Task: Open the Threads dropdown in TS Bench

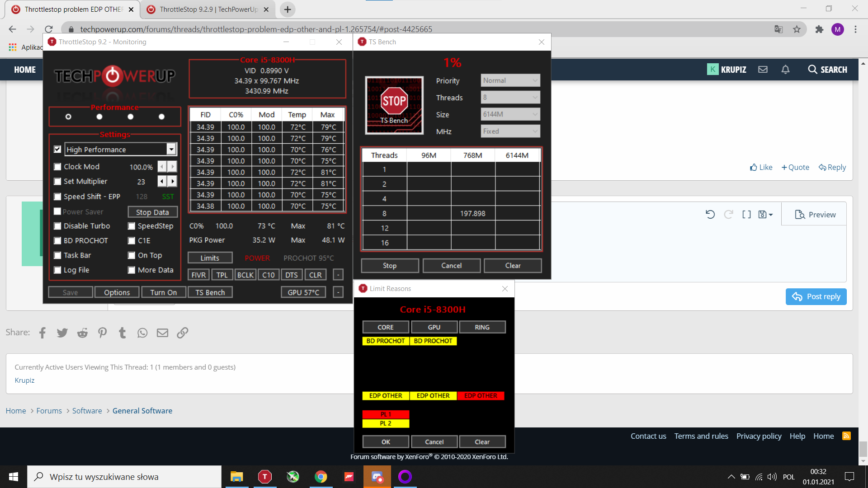Action: [x=510, y=97]
